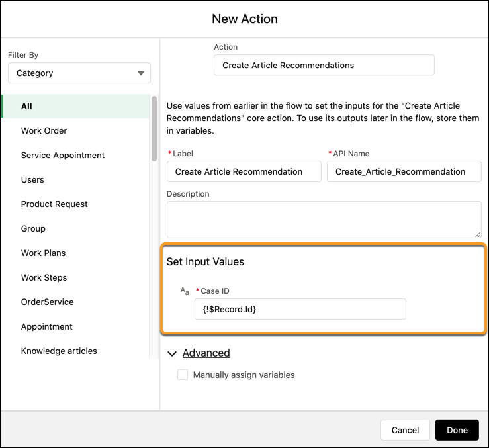Open the Filter By Category dropdown

coord(79,73)
